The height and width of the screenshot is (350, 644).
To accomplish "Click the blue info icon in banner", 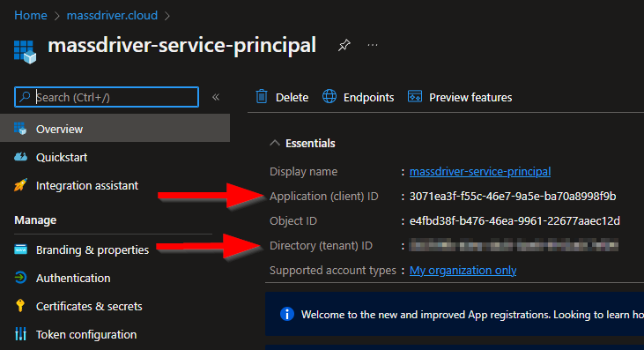I will click(x=287, y=314).
